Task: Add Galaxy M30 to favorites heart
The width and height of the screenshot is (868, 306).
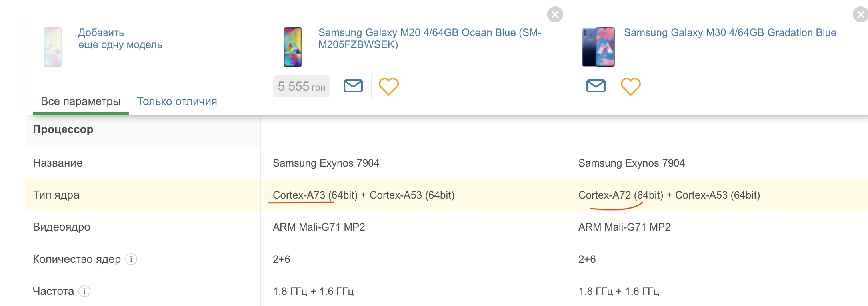Action: (x=631, y=86)
